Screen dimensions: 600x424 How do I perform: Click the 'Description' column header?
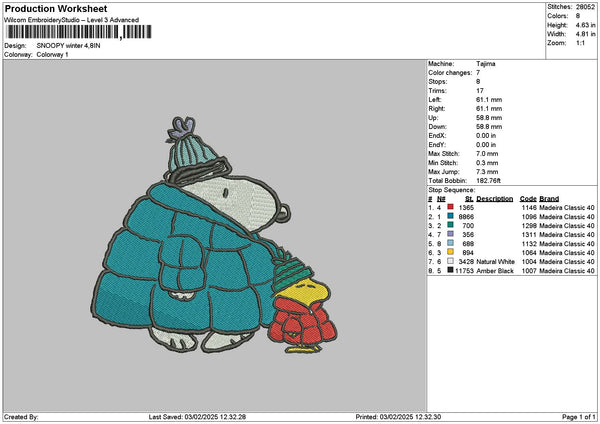click(x=494, y=199)
